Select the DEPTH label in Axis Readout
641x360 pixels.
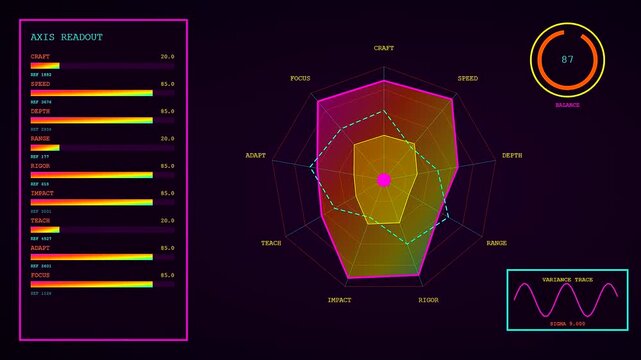40,111
